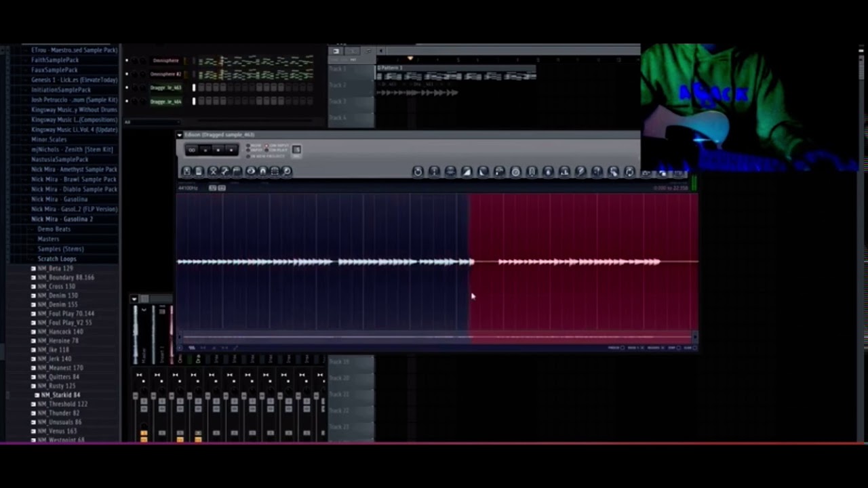Open Edison's File disk menu icon
This screenshot has height=488, width=868.
pyautogui.click(x=186, y=171)
